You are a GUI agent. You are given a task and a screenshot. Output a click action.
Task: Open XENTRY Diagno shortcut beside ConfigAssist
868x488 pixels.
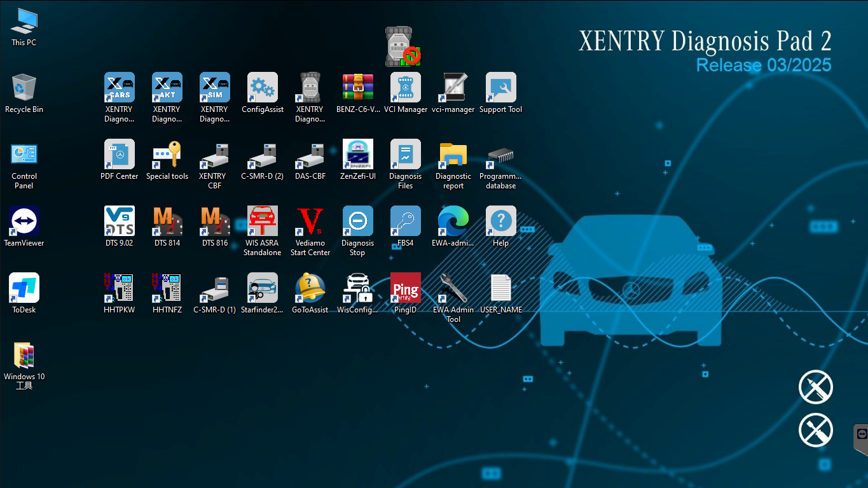click(x=310, y=88)
